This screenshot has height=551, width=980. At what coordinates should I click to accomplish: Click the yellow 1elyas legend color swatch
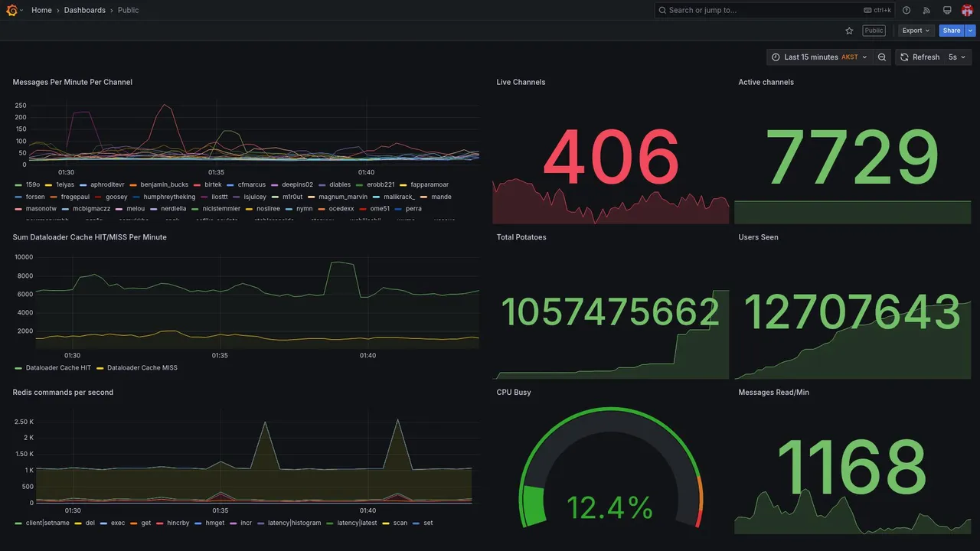click(49, 185)
